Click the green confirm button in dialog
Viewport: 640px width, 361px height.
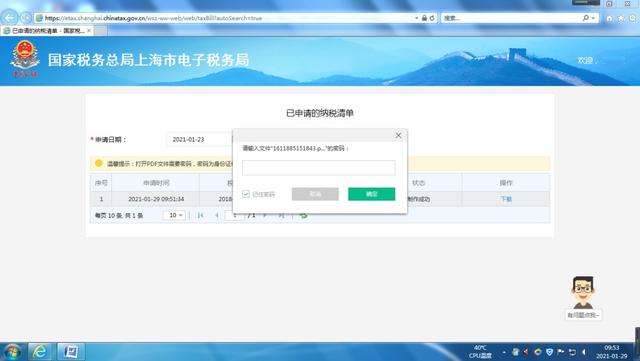[x=371, y=194]
